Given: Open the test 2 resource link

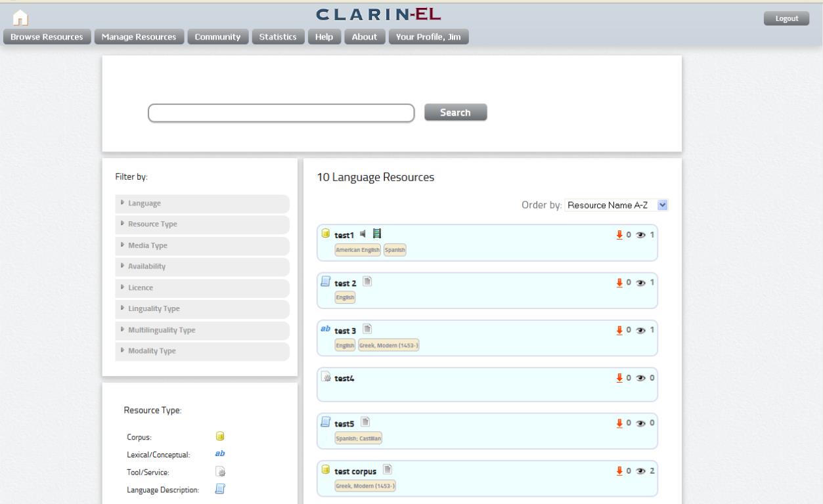Looking at the screenshot, I should pyautogui.click(x=347, y=282).
